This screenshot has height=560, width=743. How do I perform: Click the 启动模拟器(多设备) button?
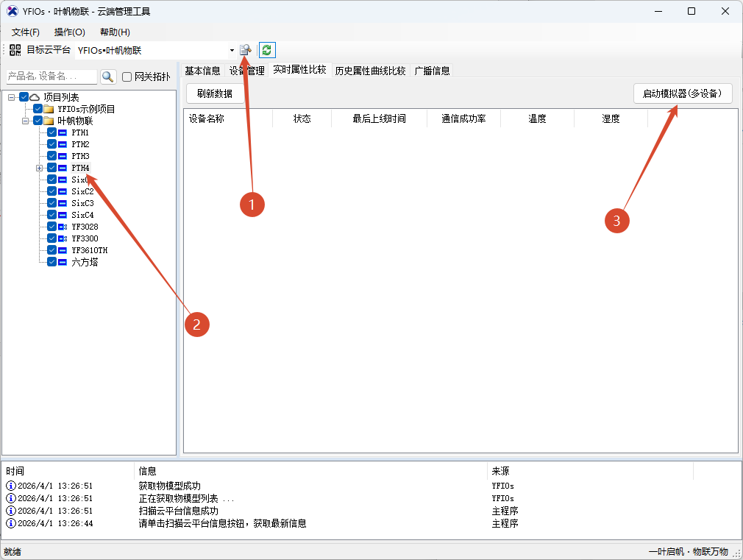[x=683, y=93]
